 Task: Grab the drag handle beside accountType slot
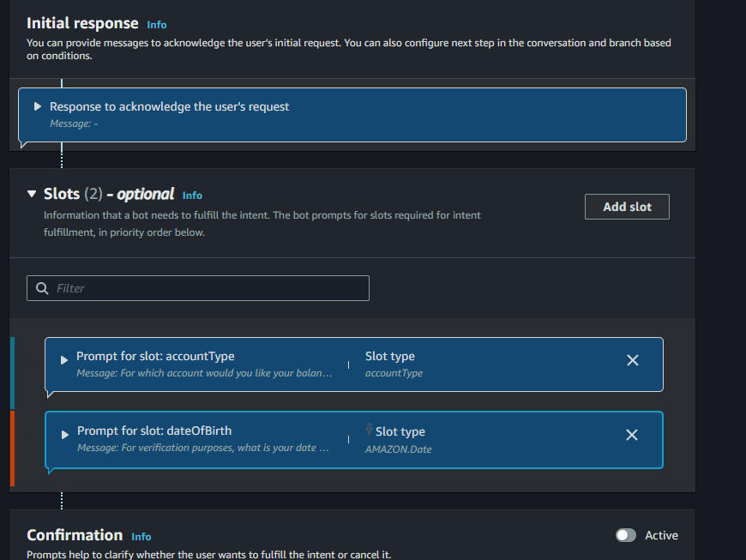[x=31, y=361]
